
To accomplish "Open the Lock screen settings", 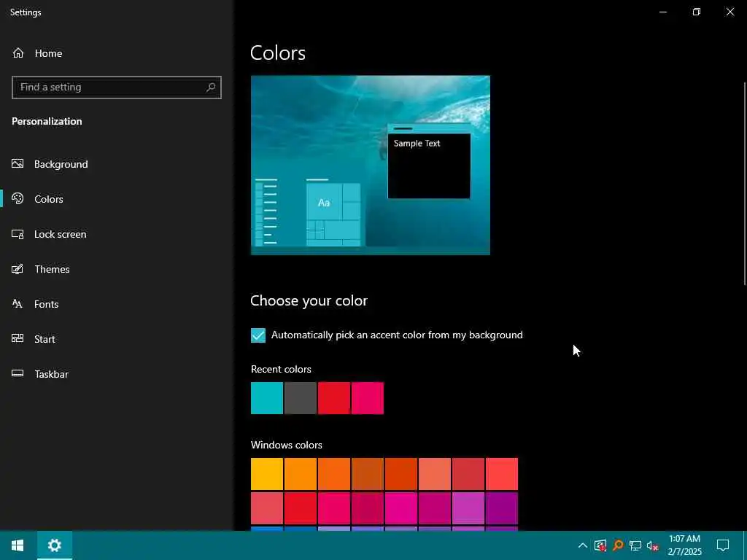I will pyautogui.click(x=49, y=234).
